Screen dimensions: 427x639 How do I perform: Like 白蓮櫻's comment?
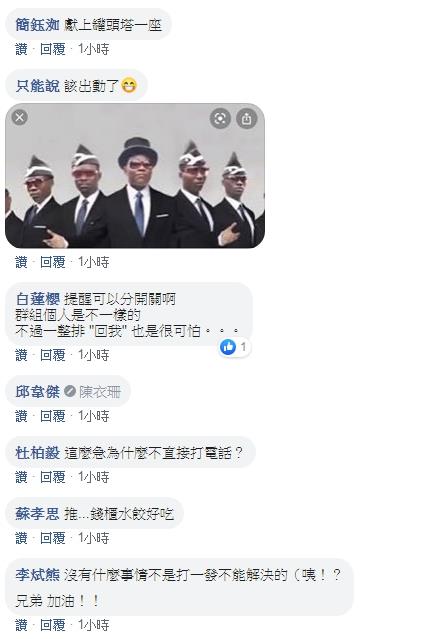(x=21, y=355)
